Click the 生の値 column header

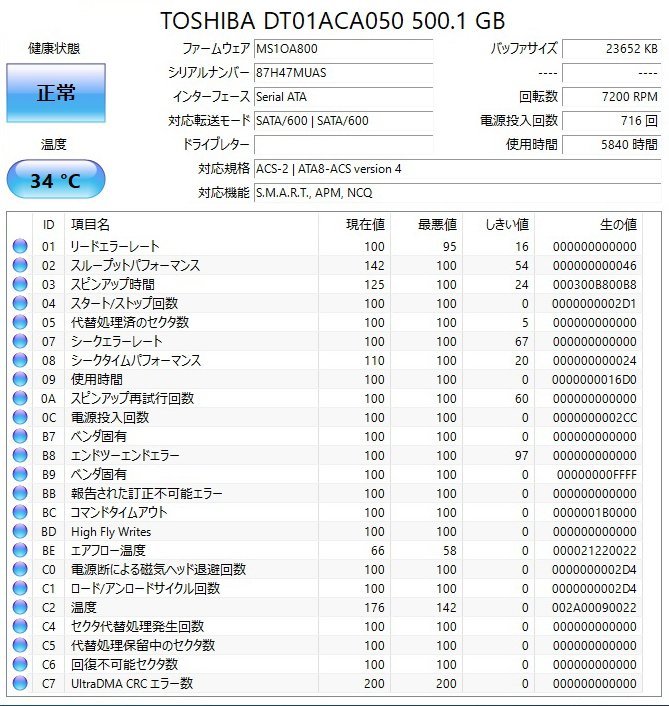coord(588,224)
